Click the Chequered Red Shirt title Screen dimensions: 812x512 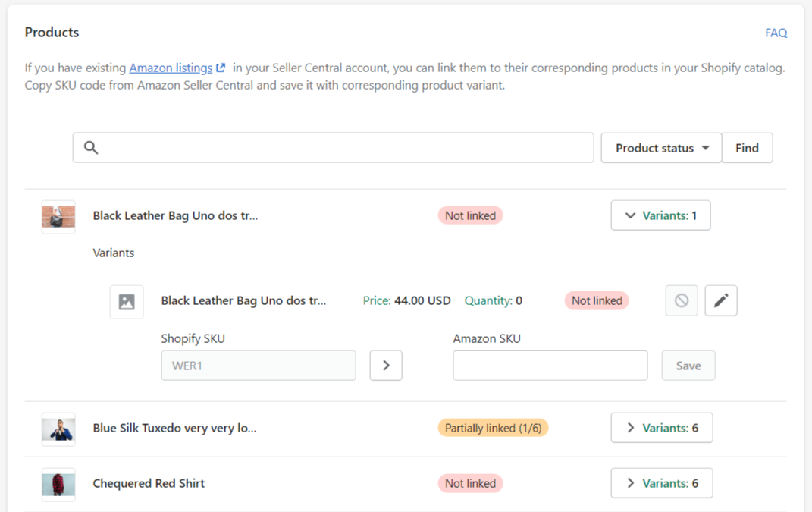[x=149, y=483]
